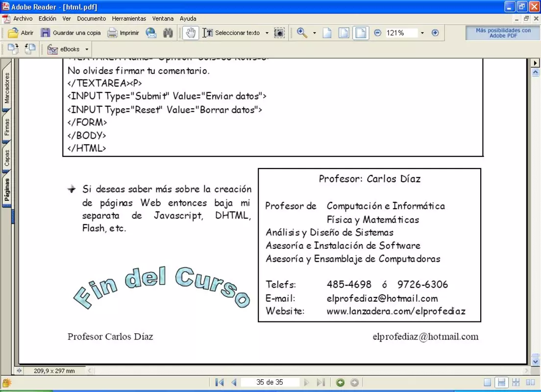Screen dimensions: 541x392
Task: Go to last page button
Action: [x=321, y=382]
